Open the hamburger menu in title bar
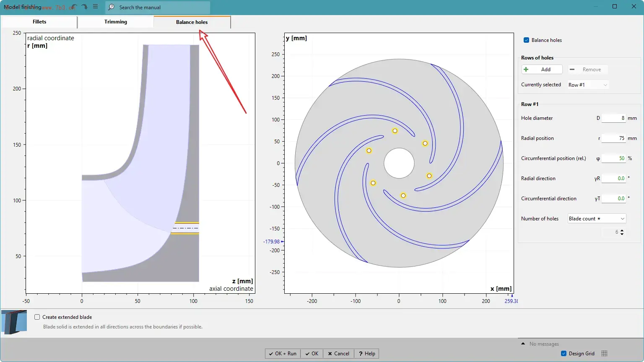The image size is (644, 362). point(96,7)
